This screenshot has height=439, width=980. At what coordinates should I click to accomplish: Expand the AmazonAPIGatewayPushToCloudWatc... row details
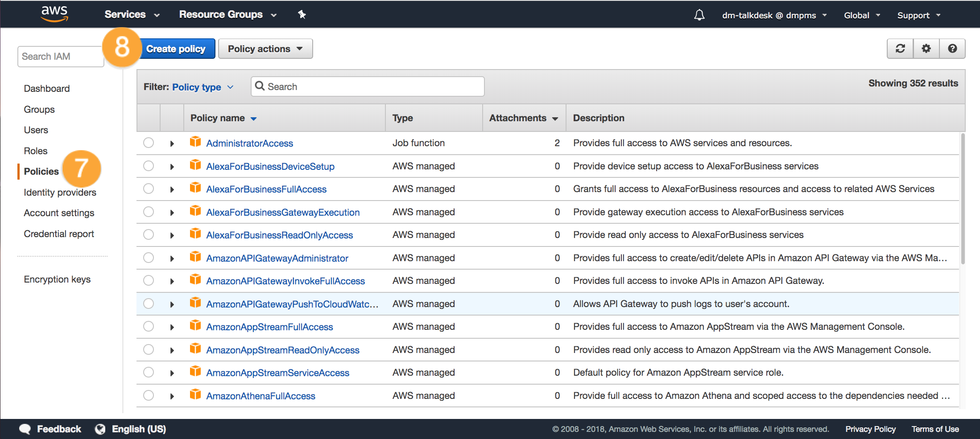click(172, 304)
